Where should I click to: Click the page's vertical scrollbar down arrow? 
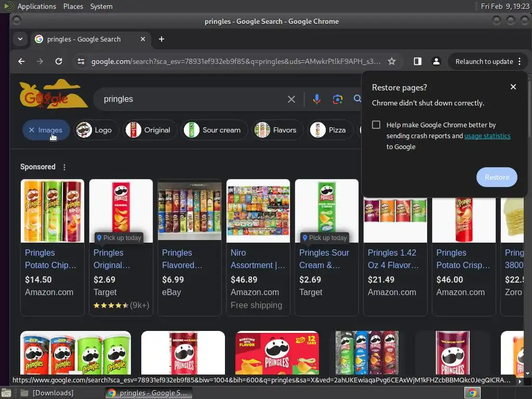click(528, 374)
